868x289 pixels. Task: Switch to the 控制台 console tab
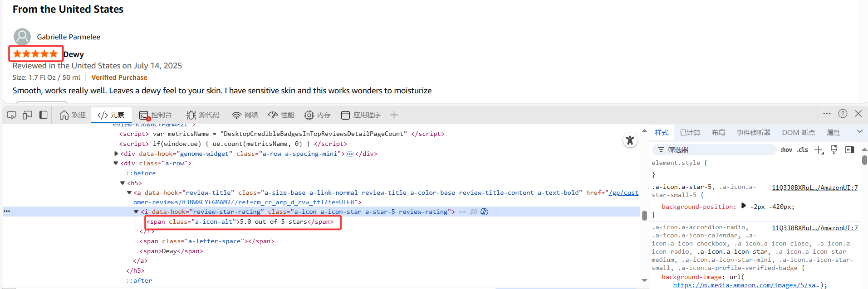(x=156, y=115)
